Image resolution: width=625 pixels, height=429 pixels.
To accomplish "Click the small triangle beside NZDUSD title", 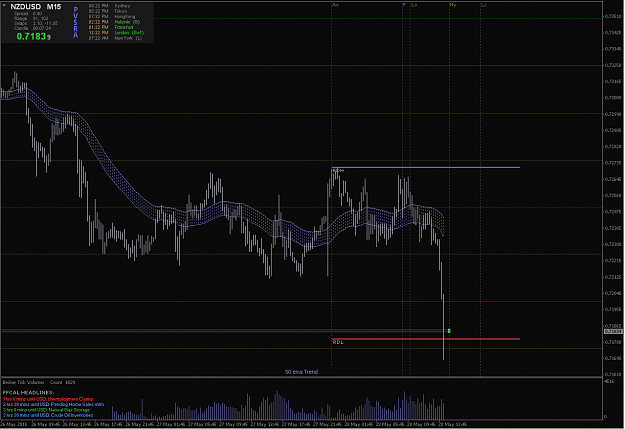I will pyautogui.click(x=4, y=6).
